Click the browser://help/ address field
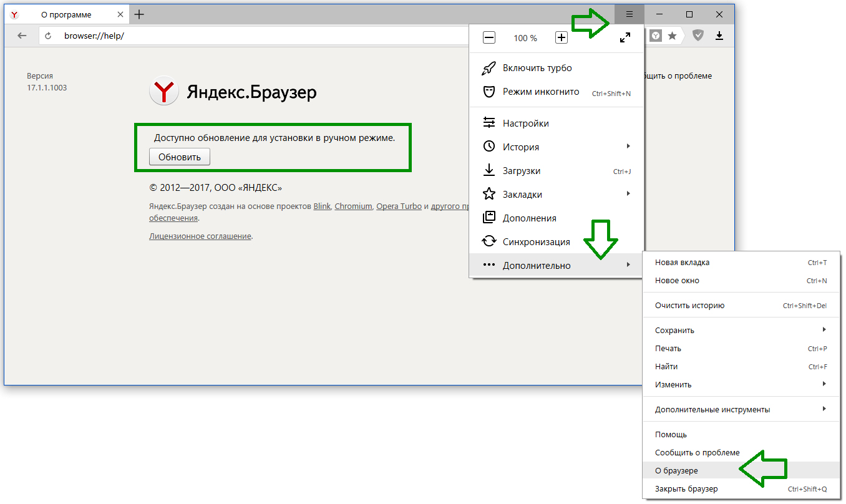The width and height of the screenshot is (846, 504). click(x=250, y=36)
